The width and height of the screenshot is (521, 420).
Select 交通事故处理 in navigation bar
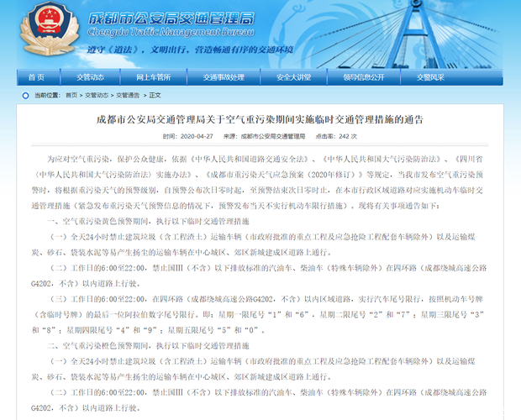[224, 77]
